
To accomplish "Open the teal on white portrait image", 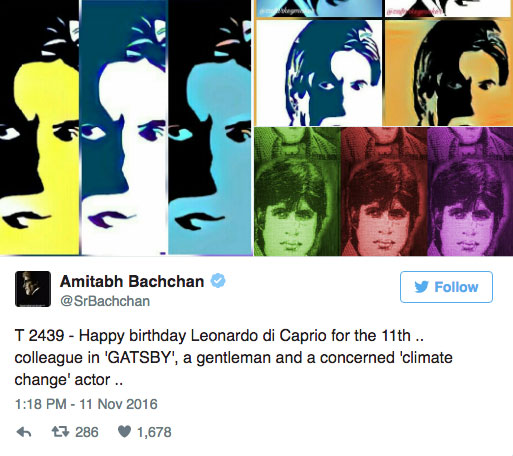I will (319, 73).
